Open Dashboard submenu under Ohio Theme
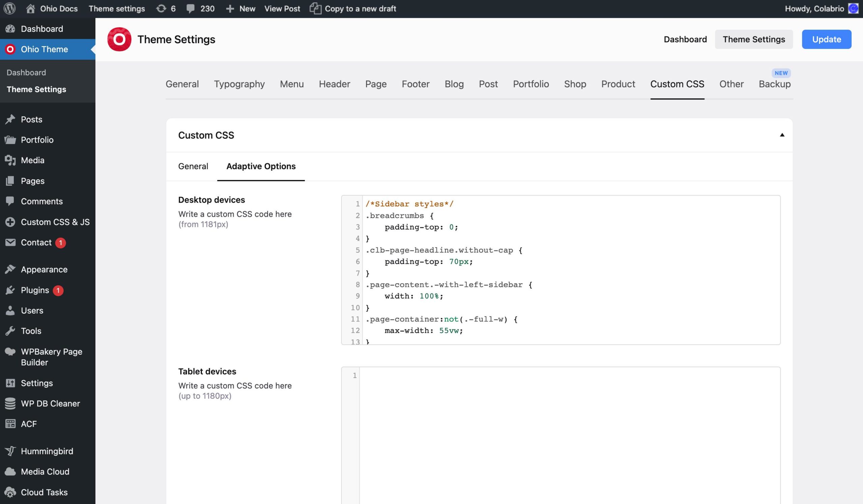The width and height of the screenshot is (863, 504). tap(26, 72)
